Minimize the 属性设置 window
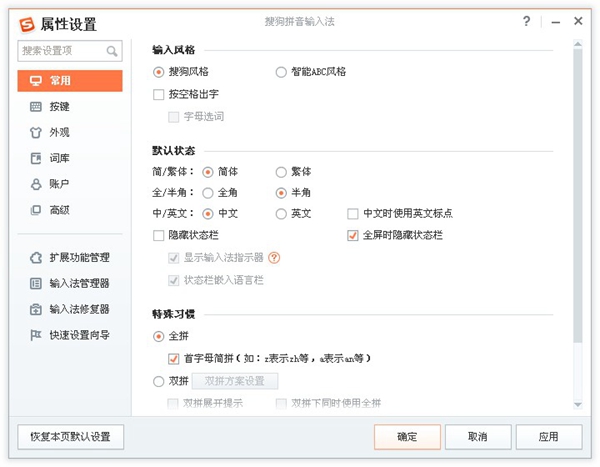The width and height of the screenshot is (600, 467). pyautogui.click(x=556, y=22)
